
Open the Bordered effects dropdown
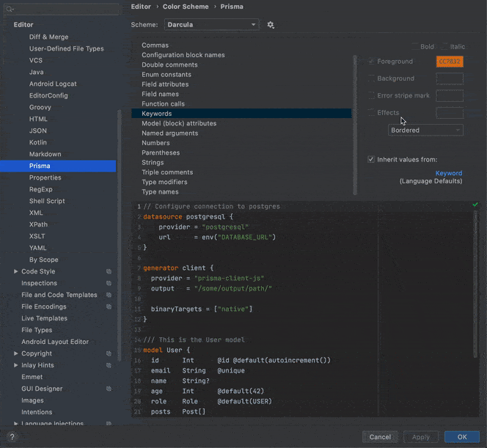coord(425,130)
